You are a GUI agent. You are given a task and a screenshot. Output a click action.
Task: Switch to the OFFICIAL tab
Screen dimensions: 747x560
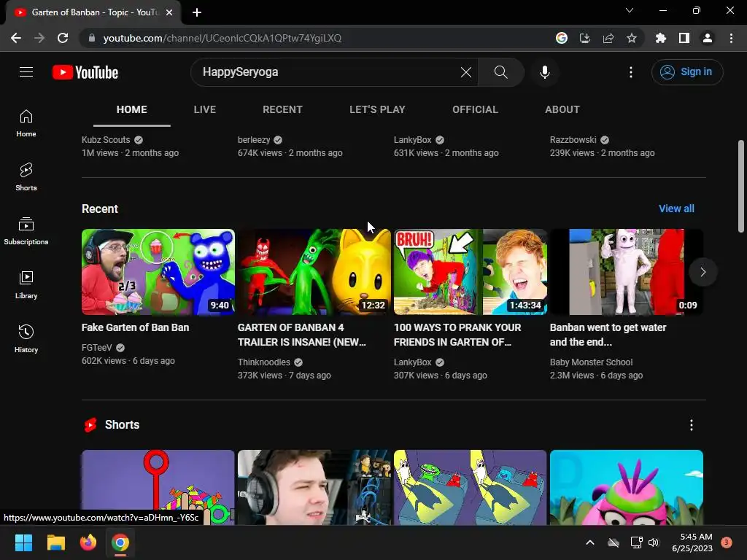475,109
